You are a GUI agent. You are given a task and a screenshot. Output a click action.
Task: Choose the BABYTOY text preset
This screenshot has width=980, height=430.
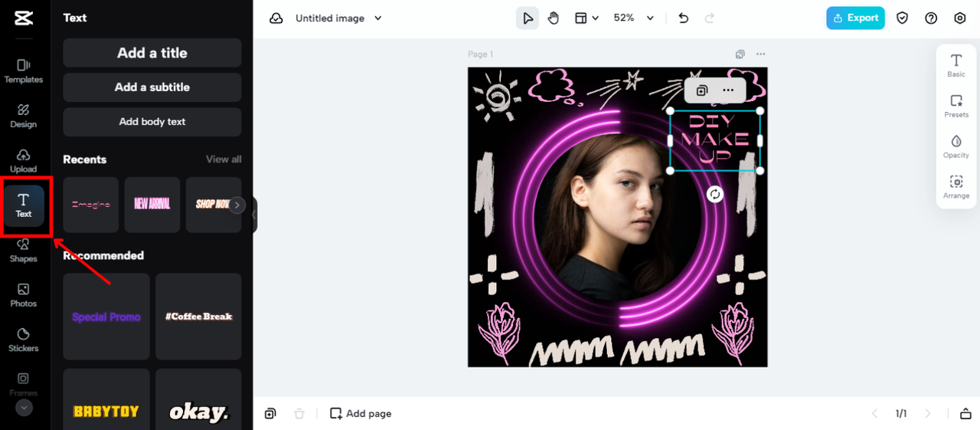coord(106,399)
